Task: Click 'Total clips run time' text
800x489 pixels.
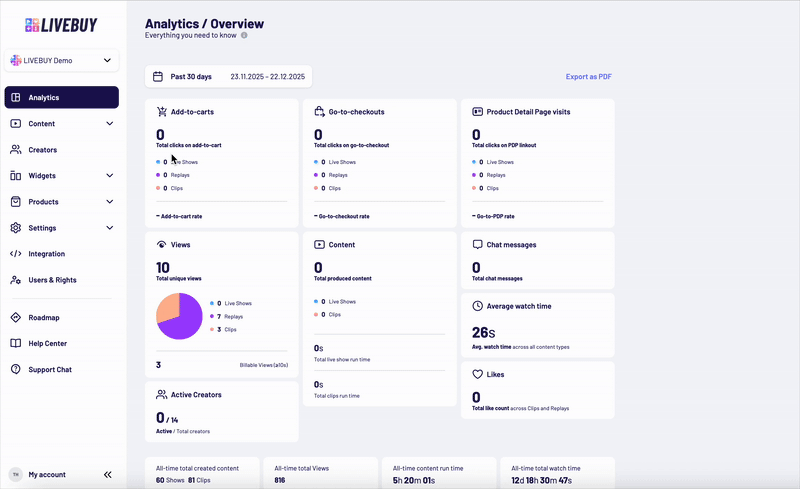Action: coord(337,396)
